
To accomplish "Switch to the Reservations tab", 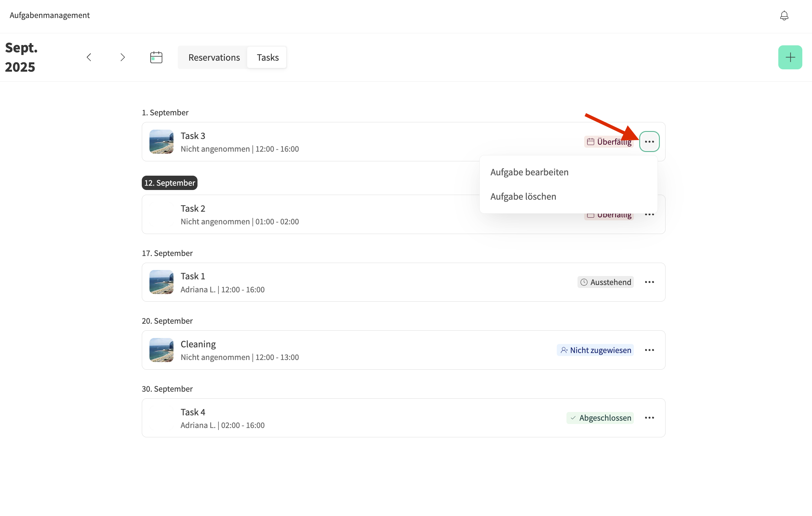I will coord(214,58).
